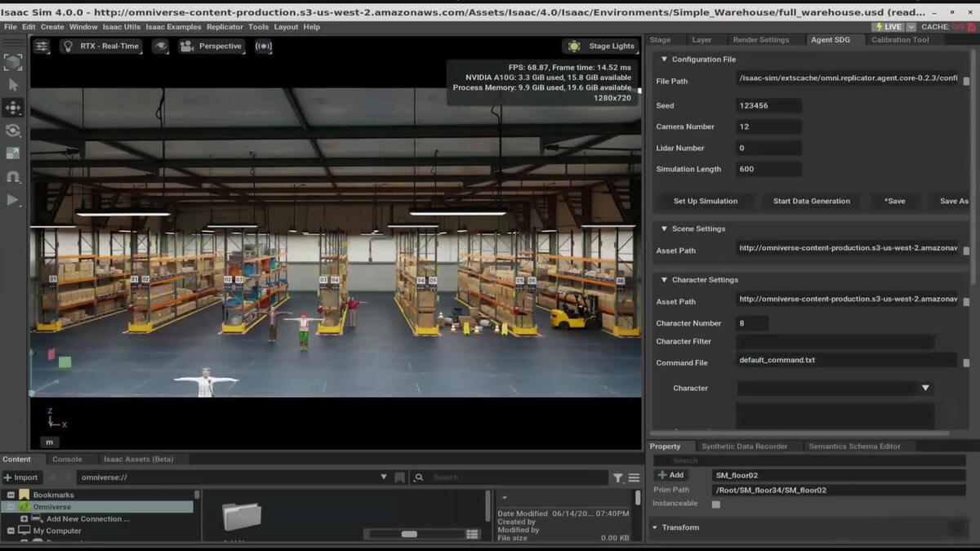Screen dimensions: 980x551
Task: Switch to the Render Settings tab
Action: (760, 40)
